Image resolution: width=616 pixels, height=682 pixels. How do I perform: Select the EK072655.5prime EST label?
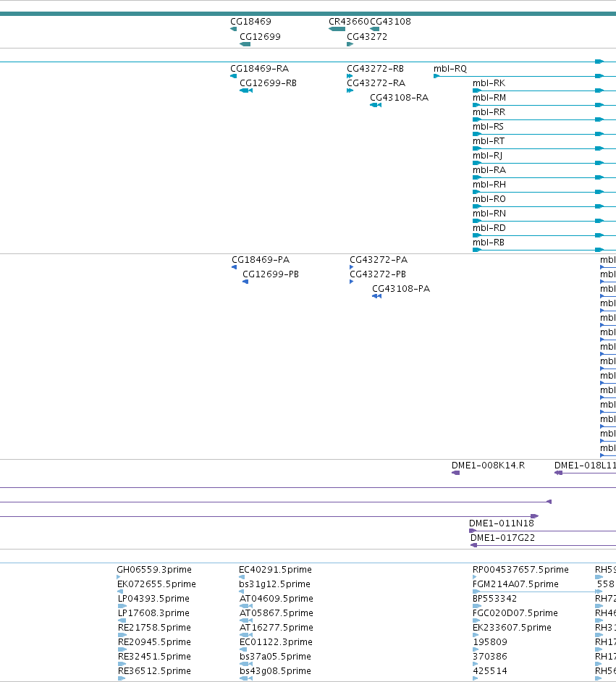coord(156,584)
